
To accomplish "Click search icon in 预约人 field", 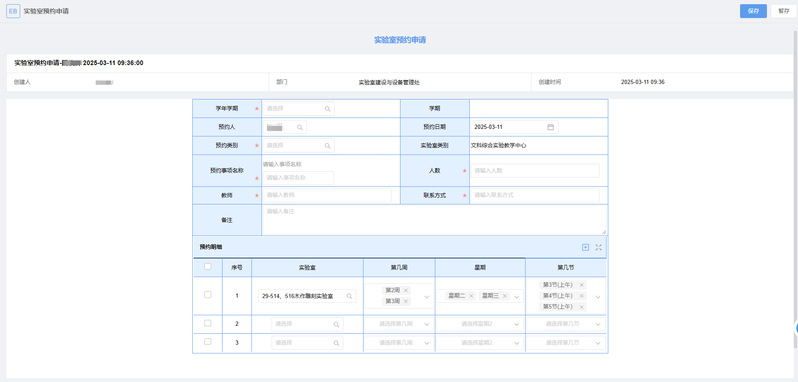I will 300,127.
